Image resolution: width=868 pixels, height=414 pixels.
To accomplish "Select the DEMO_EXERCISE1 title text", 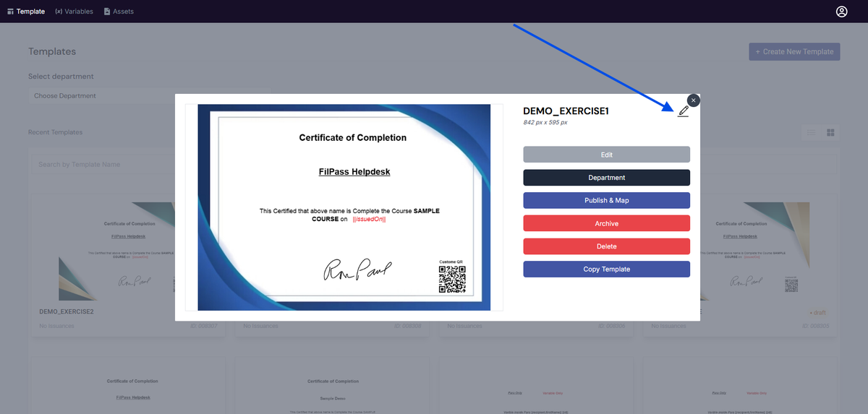I will [566, 111].
